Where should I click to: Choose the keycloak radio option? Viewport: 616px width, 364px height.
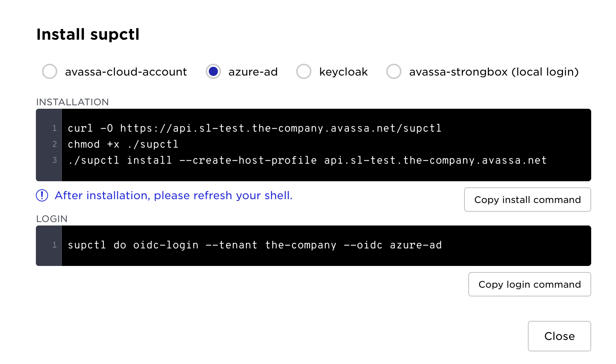coord(304,71)
